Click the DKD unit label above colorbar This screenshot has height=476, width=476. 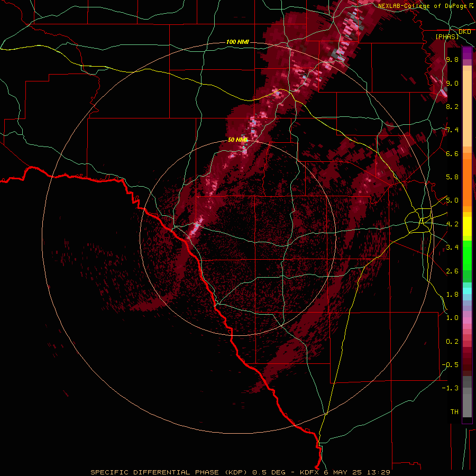[464, 32]
